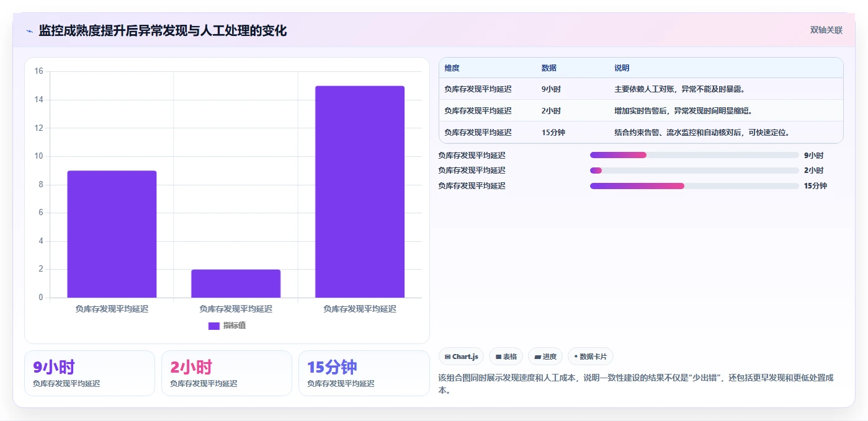
Task: Click the 指标值 legend text
Action: pyautogui.click(x=235, y=326)
